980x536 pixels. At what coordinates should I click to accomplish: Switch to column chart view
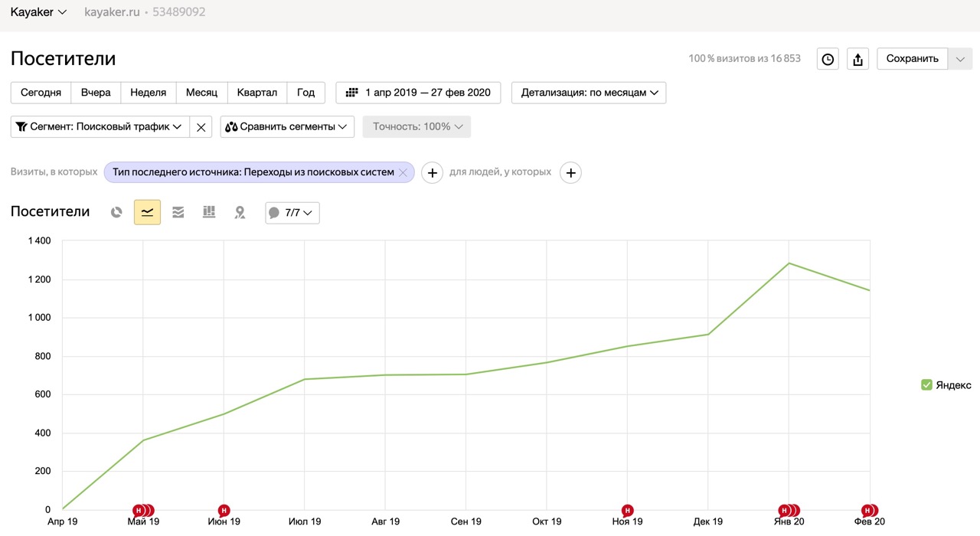[x=209, y=212]
